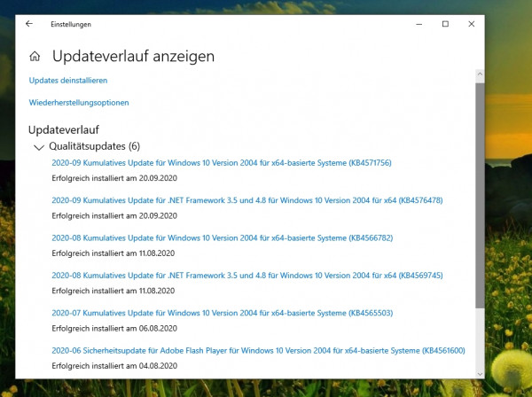Image resolution: width=532 pixels, height=397 pixels.
Task: Collapse the Qualitätsupdates (6) section
Action: coord(39,147)
